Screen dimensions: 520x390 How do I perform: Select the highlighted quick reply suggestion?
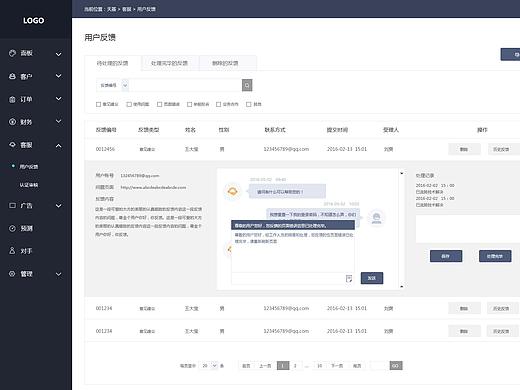coord(293,225)
